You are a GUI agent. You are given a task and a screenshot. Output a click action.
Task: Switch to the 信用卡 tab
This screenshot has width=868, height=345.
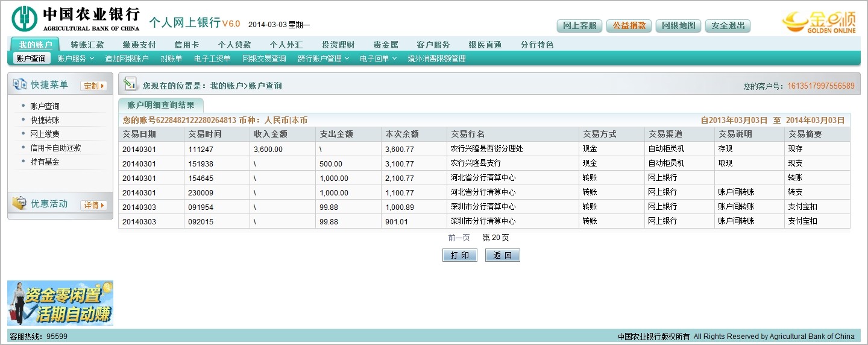(x=186, y=45)
